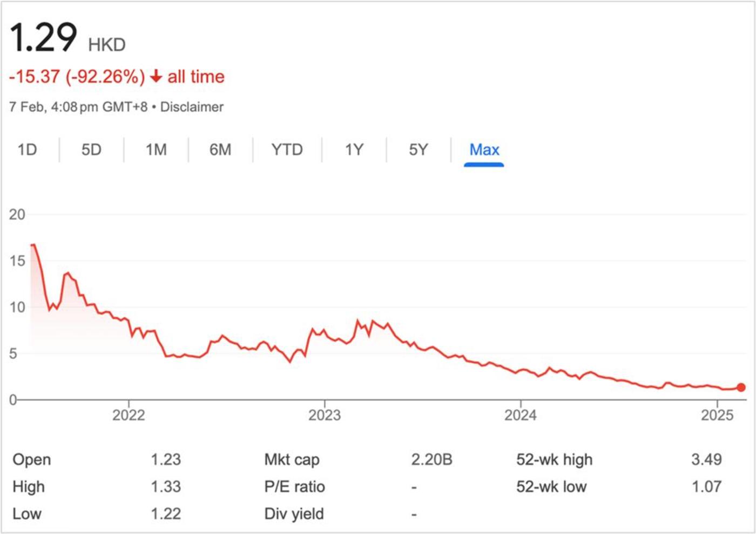Click the 1.29 current price
This screenshot has height=534, width=756.
click(43, 38)
